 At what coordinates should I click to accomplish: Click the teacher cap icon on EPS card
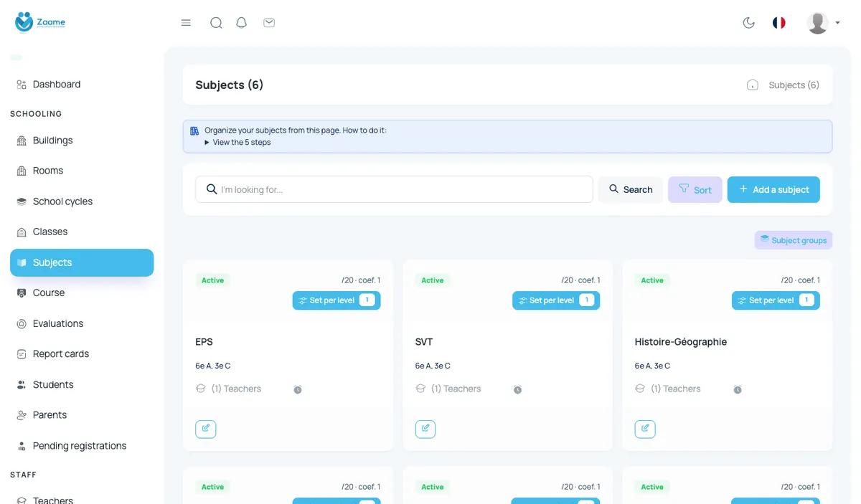tap(201, 389)
